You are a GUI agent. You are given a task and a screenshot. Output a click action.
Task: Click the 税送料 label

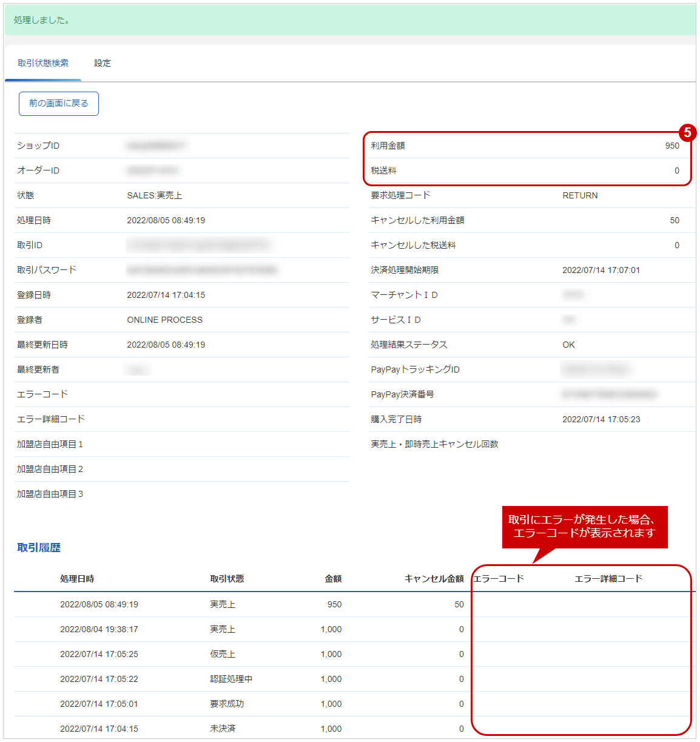(384, 170)
